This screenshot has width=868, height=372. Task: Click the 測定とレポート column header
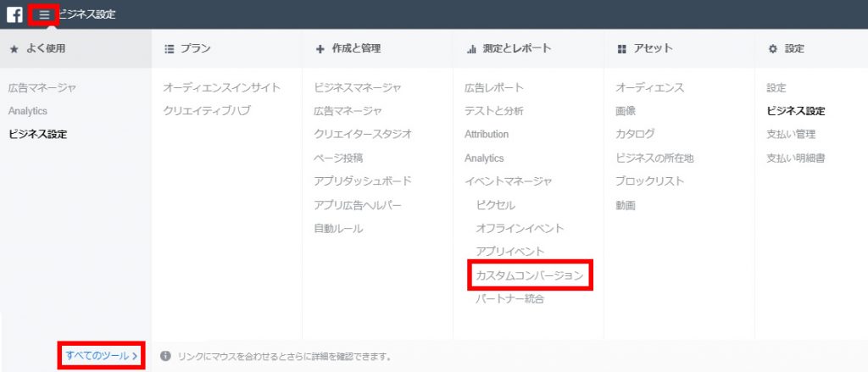[517, 48]
